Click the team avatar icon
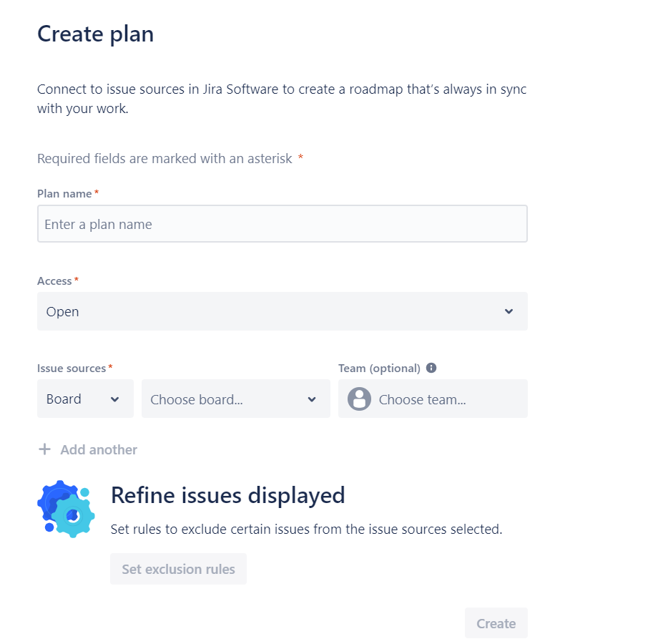Viewport: 658px width, 644px height. point(359,399)
